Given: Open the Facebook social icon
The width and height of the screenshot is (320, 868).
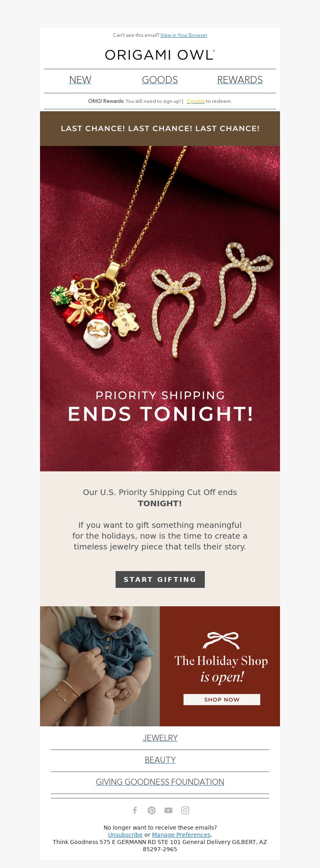Looking at the screenshot, I should 135,810.
